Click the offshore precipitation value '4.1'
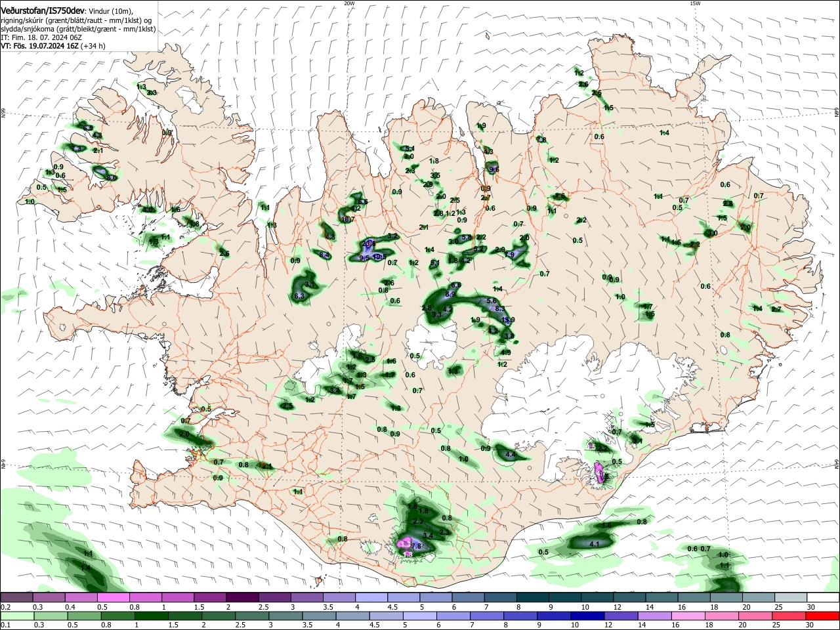Image resolution: width=840 pixels, height=630 pixels. click(x=595, y=544)
